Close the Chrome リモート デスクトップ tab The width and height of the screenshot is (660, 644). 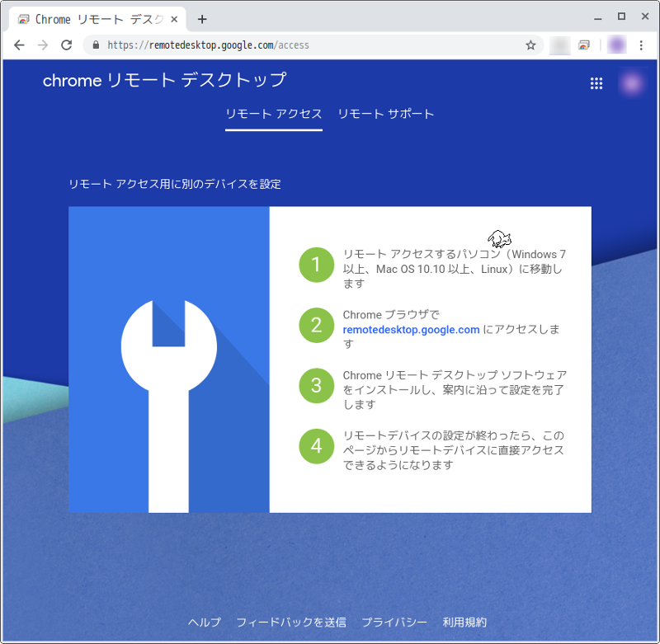174,19
